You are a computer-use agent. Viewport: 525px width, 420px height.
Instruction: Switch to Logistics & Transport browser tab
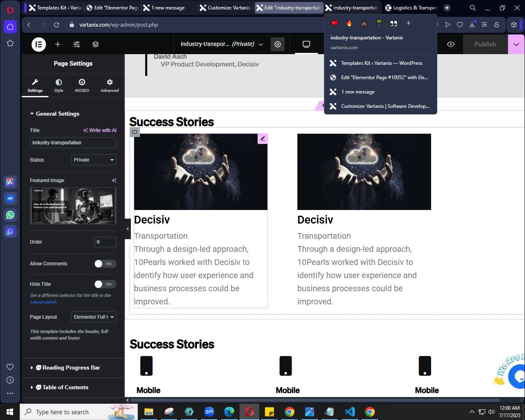411,8
